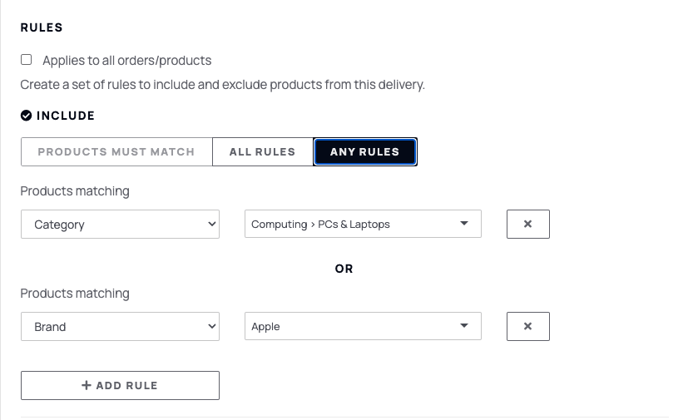Click the OR separator between rules
The image size is (688, 420).
[x=344, y=269]
